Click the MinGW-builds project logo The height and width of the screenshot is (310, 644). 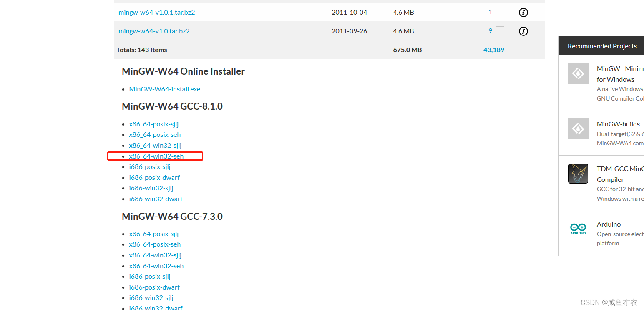(x=578, y=129)
